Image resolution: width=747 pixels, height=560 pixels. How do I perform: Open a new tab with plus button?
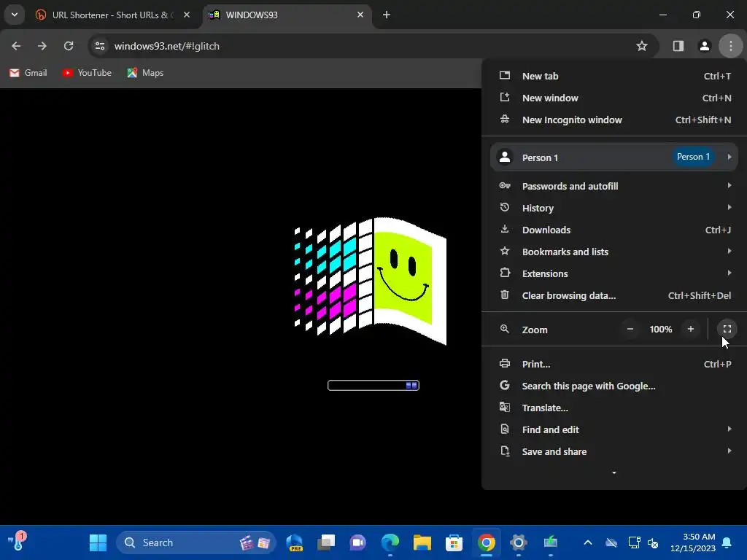coord(387,15)
